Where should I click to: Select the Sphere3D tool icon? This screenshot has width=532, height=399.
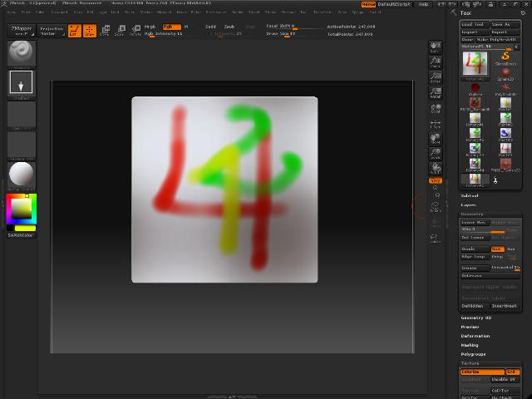tap(505, 74)
